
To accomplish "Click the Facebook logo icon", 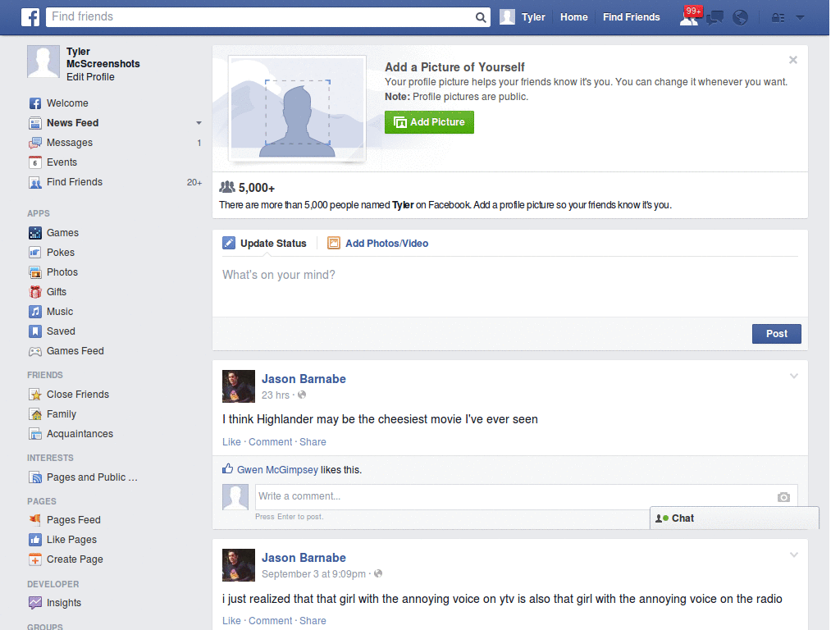I will [30, 17].
